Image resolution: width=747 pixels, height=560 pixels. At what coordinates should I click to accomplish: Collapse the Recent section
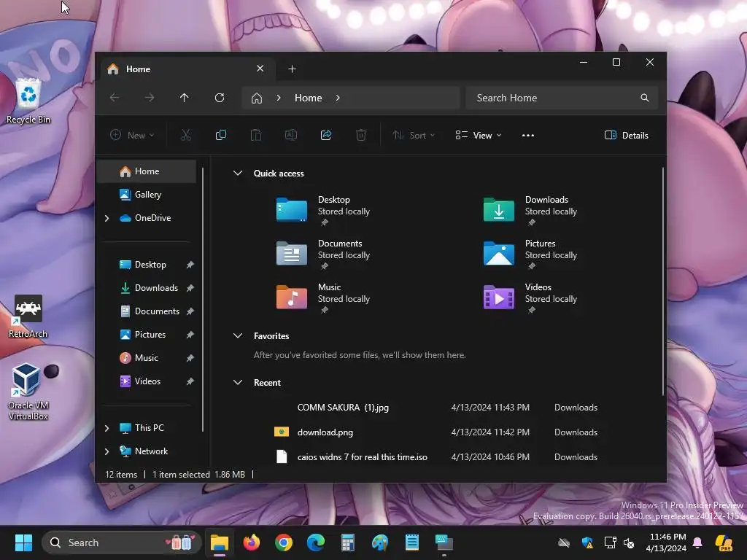coord(238,382)
